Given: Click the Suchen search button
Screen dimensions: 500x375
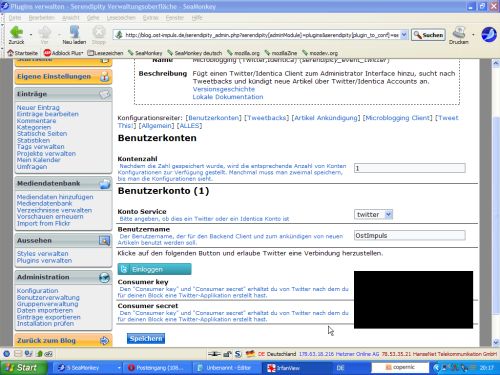Looking at the screenshot, I should click(428, 35).
